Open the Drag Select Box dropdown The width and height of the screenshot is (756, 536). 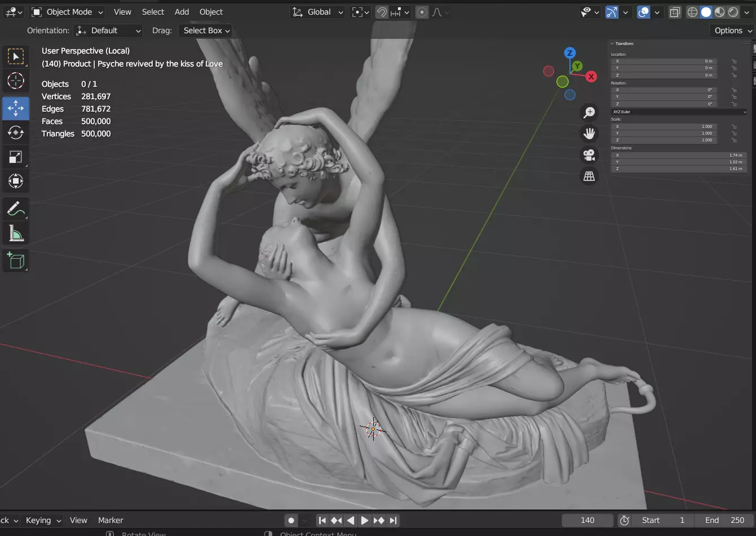[x=206, y=30]
